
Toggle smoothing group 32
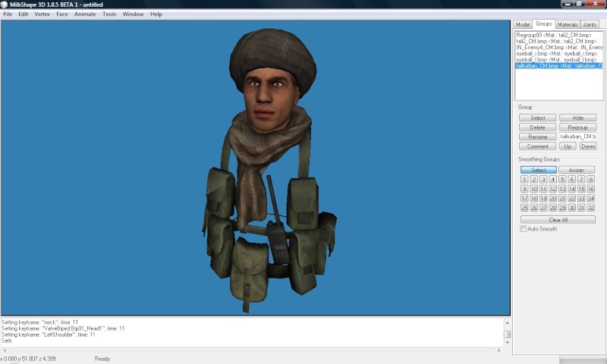(x=591, y=208)
